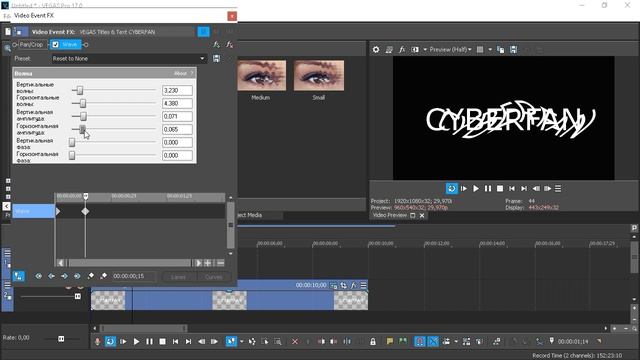
Task: Close the Video Preview tab
Action: pyautogui.click(x=422, y=216)
